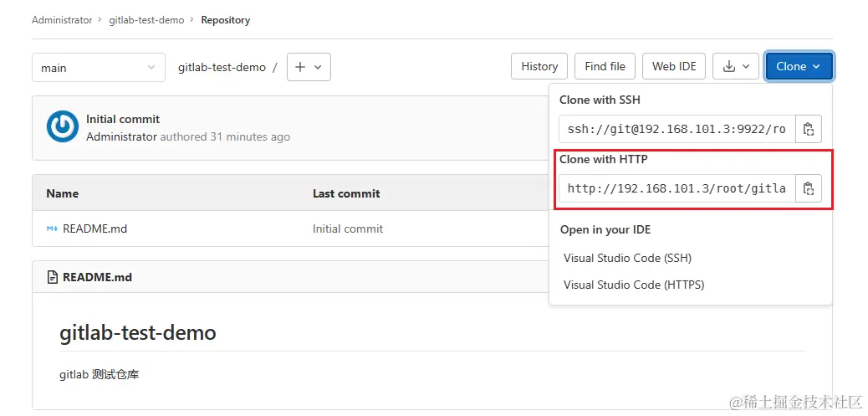
Task: Toggle the blue Clone dropdown button
Action: pos(799,66)
